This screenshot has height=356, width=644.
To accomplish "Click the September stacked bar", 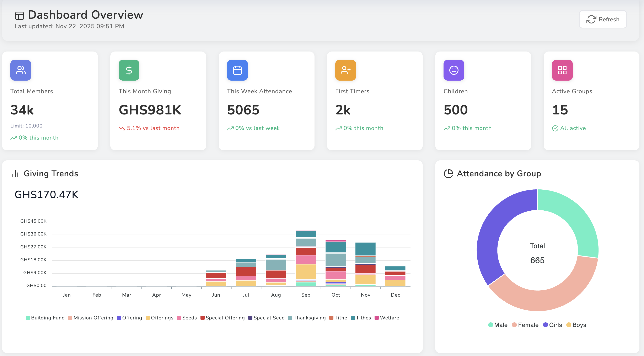I will (306, 258).
